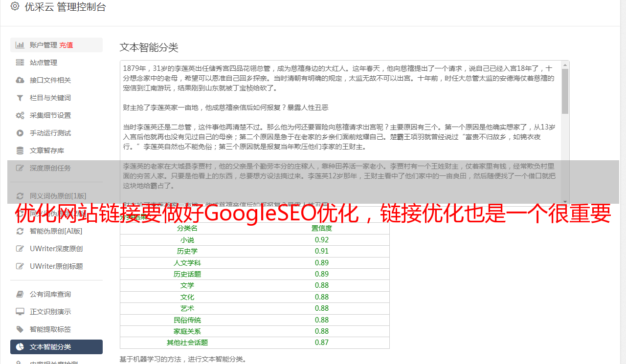626x364 pixels.
Task: Click the server icon for 站点管理
Action: point(20,63)
